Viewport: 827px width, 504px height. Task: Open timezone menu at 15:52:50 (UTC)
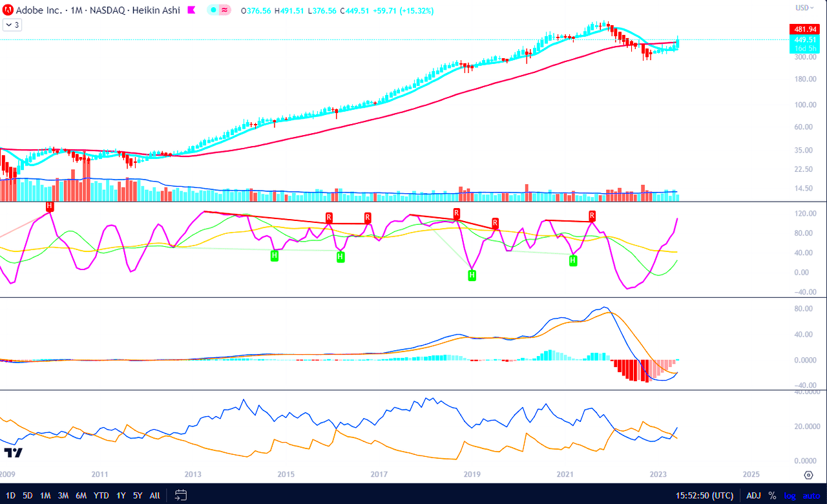[x=705, y=496]
